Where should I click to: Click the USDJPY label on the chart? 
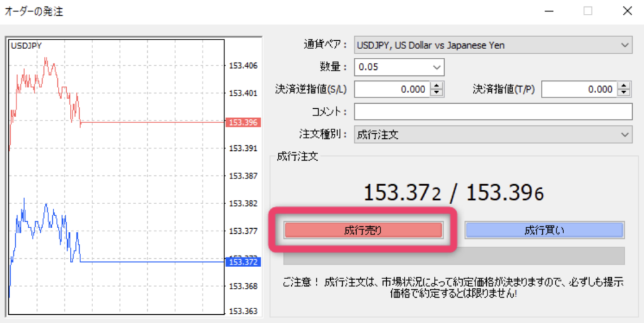pos(26,46)
